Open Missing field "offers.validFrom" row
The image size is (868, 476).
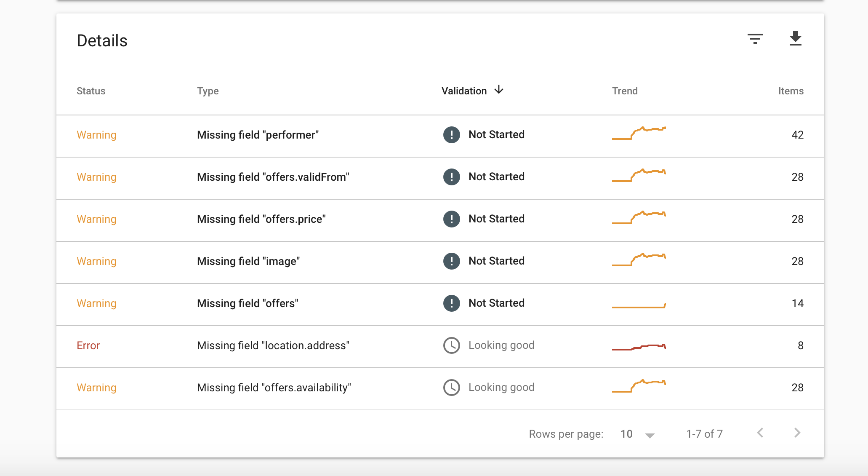click(273, 177)
